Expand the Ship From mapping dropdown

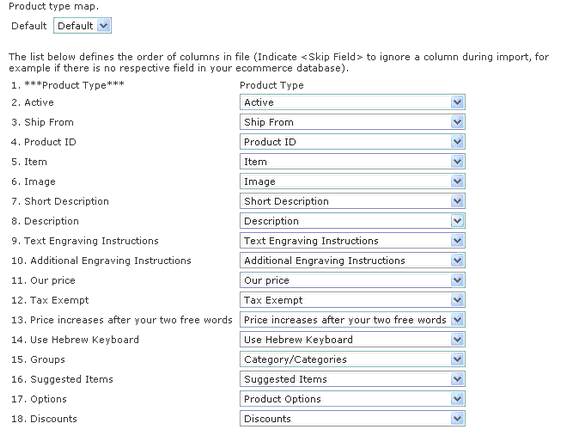(x=352, y=122)
